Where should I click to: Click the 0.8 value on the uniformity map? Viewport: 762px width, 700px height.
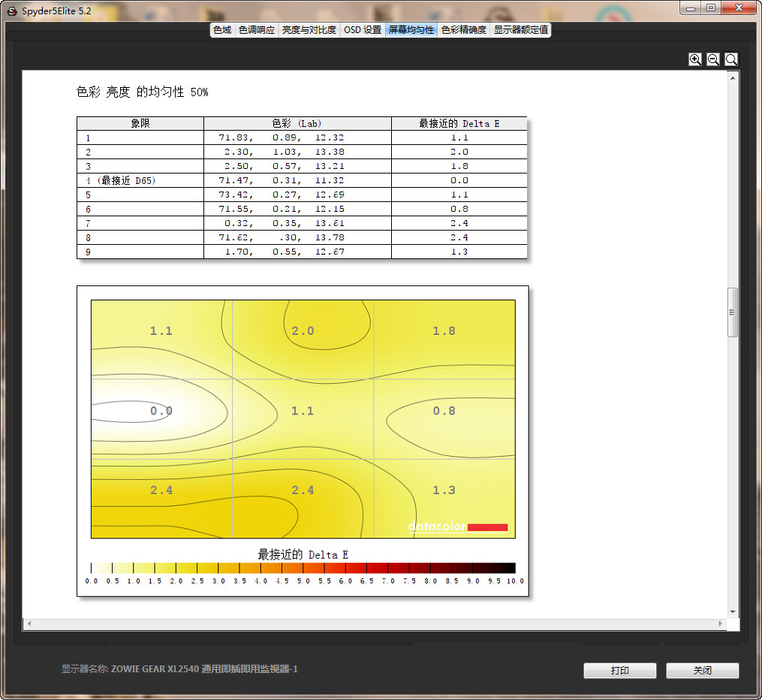444,411
